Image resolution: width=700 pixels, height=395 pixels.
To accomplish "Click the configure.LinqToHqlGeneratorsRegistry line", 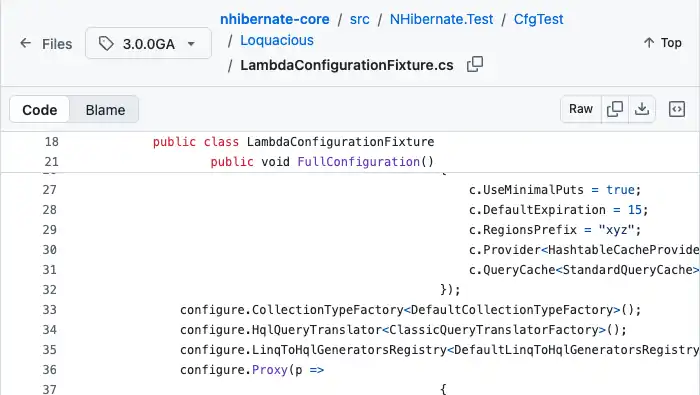I will click(x=440, y=350).
